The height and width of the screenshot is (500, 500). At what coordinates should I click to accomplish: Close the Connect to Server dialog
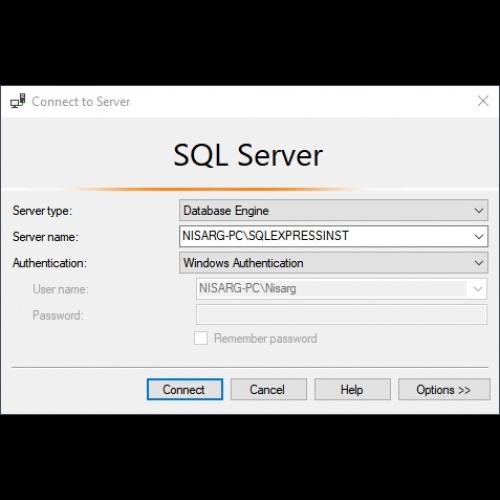coord(483,101)
